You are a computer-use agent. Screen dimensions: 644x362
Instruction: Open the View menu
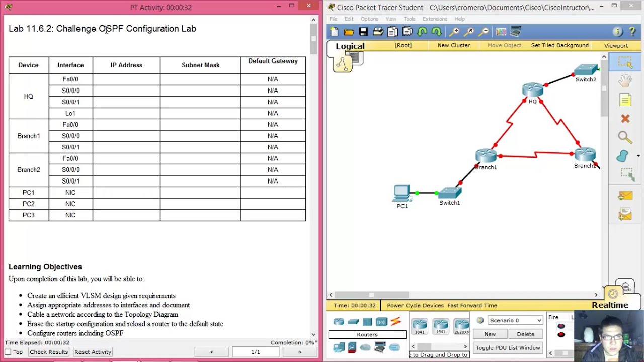coord(391,19)
